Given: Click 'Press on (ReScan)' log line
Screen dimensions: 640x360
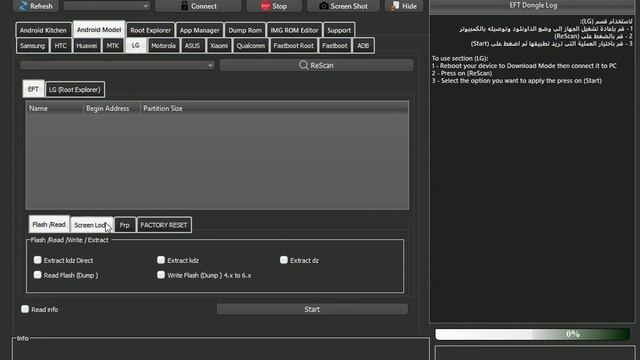Looking at the screenshot, I should 462,73.
